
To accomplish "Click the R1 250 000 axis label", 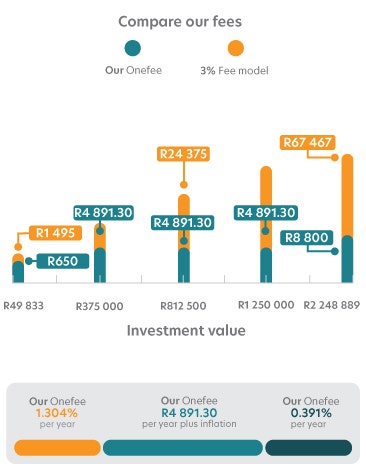I will click(266, 305).
